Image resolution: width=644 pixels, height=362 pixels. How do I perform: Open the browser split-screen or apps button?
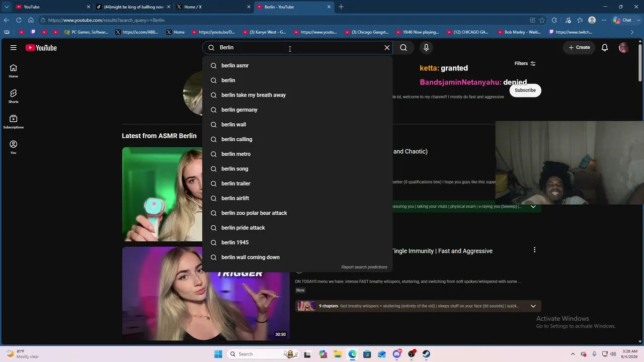pos(532,20)
